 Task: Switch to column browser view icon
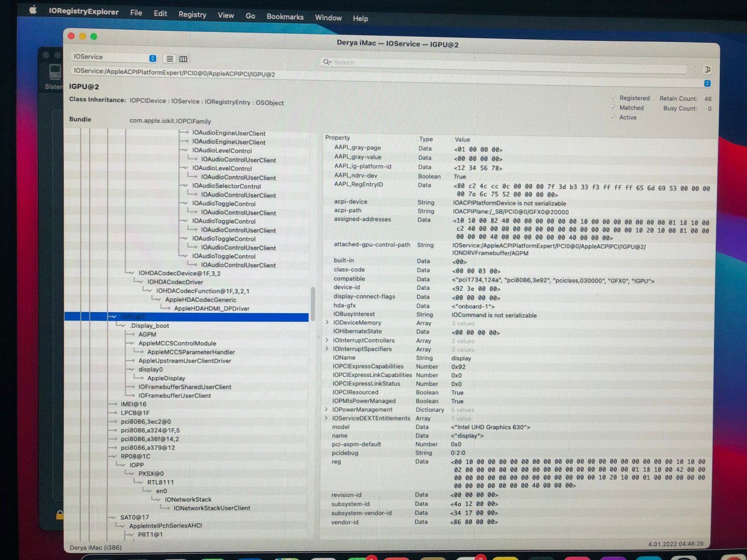[x=183, y=59]
